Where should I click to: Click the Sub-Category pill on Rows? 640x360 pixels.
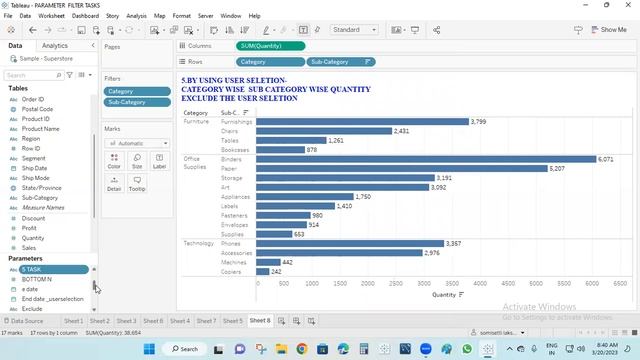341,62
